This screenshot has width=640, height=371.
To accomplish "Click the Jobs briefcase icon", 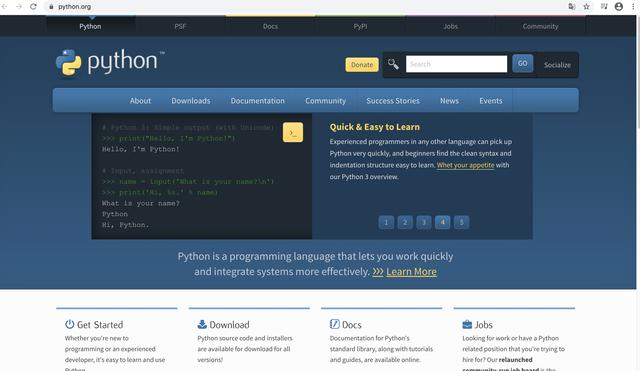I will click(467, 324).
